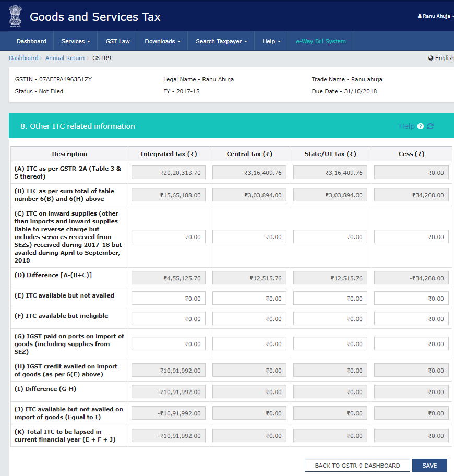Click the user profile icon near Ranu Ahuja

point(420,16)
